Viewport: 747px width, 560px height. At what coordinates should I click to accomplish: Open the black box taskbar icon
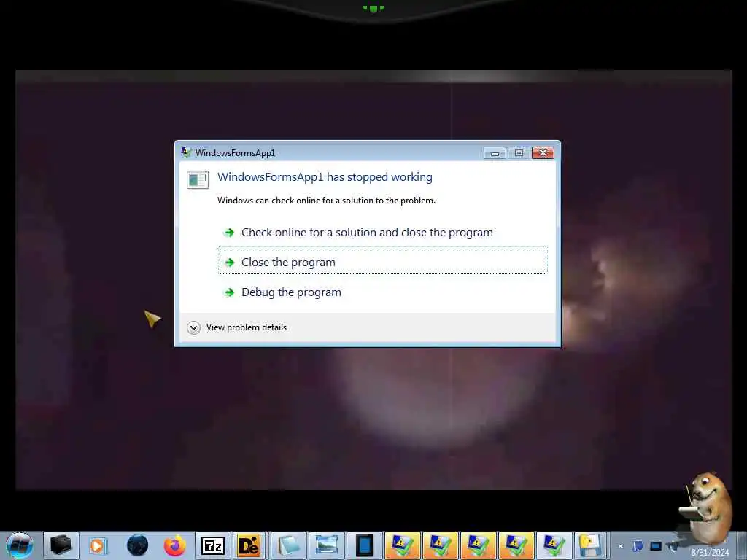coord(61,545)
